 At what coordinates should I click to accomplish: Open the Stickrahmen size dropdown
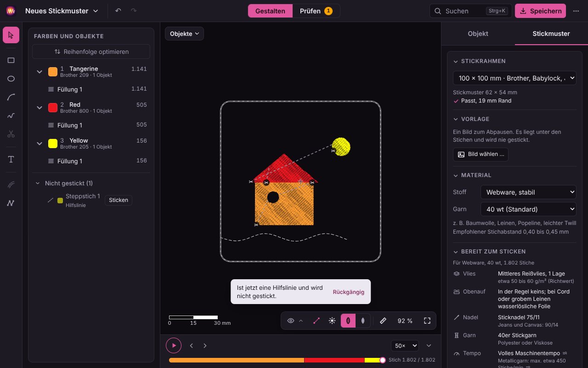[x=514, y=78]
